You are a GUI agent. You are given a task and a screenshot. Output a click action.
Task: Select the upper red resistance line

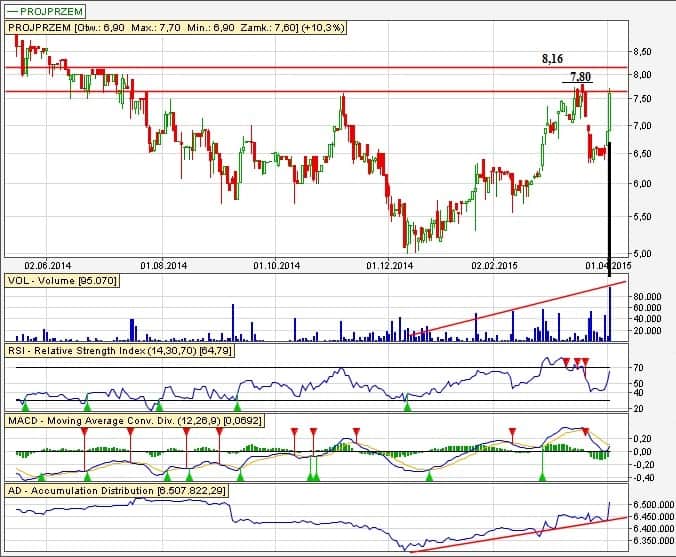pyautogui.click(x=300, y=68)
